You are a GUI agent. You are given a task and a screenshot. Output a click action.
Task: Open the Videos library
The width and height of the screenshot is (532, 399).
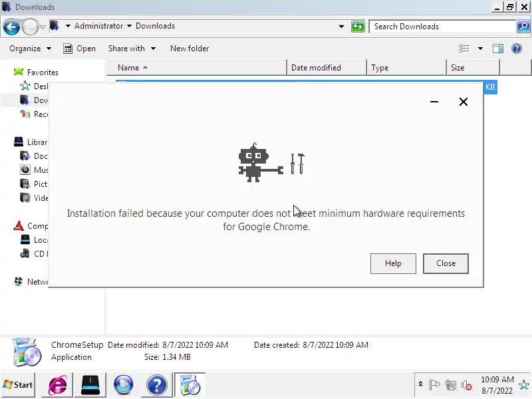point(34,198)
